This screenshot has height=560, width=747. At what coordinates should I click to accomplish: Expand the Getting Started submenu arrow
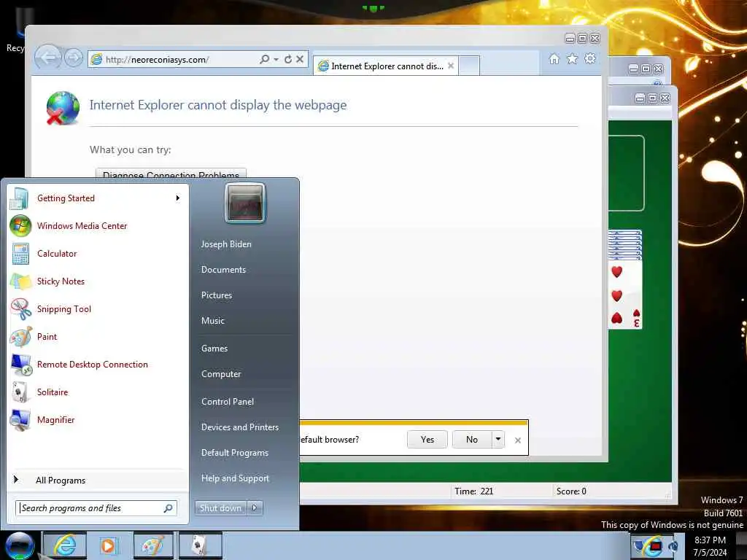tap(178, 198)
